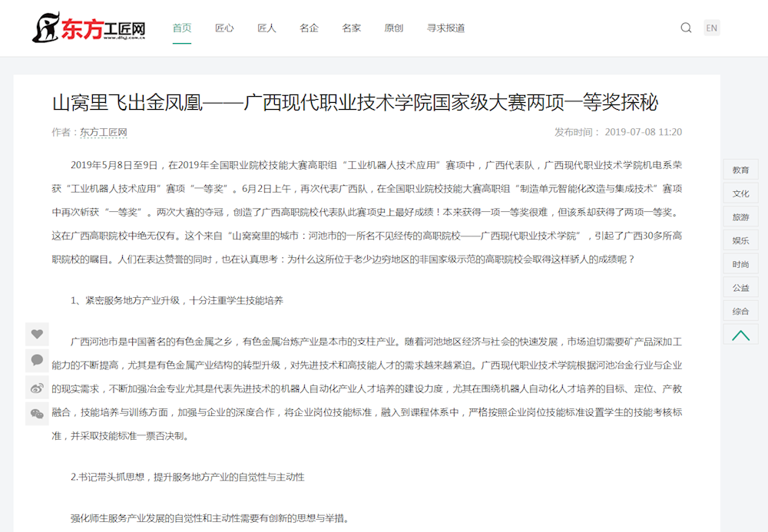This screenshot has width=768, height=532.
Task: Open the comment bubble icon
Action: coord(37,360)
